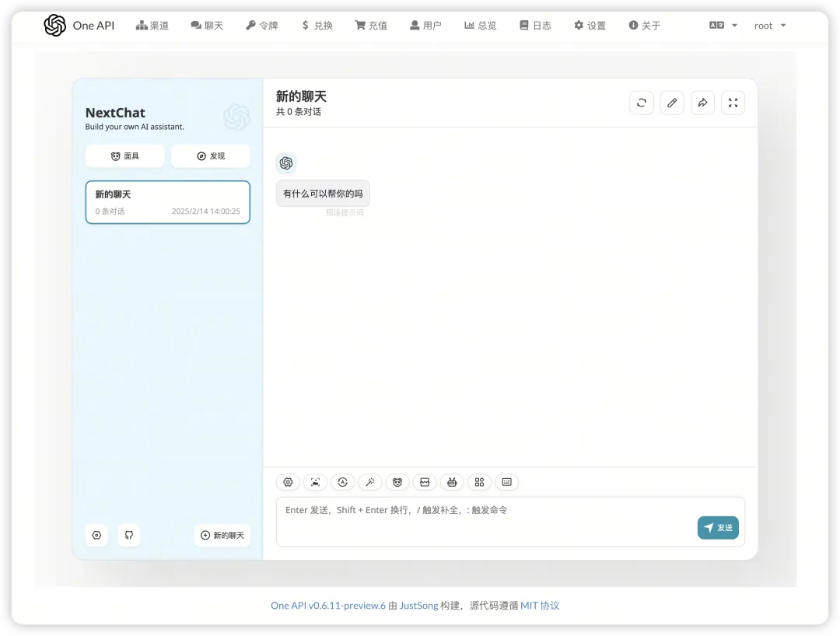Open the 关于 about menu

[x=644, y=25]
